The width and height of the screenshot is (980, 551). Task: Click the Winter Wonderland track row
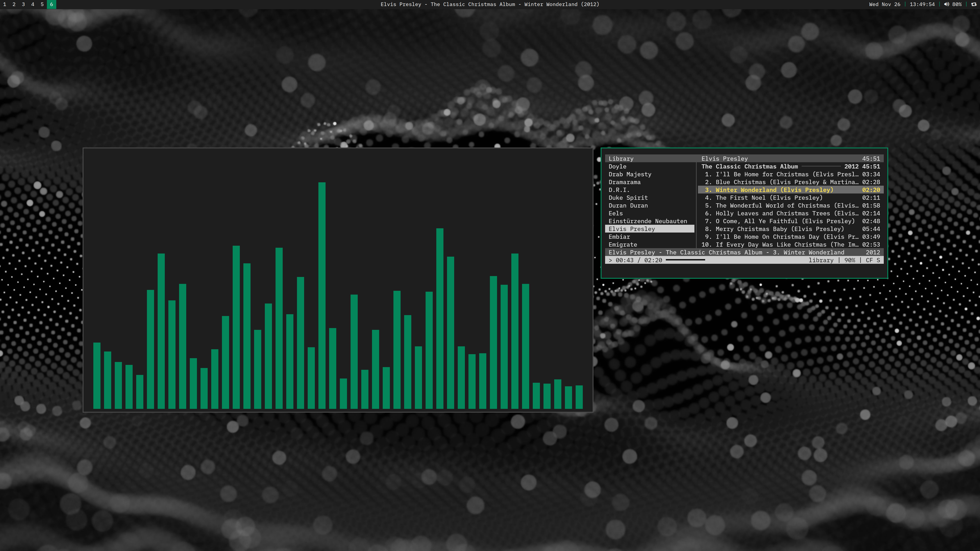coord(774,190)
